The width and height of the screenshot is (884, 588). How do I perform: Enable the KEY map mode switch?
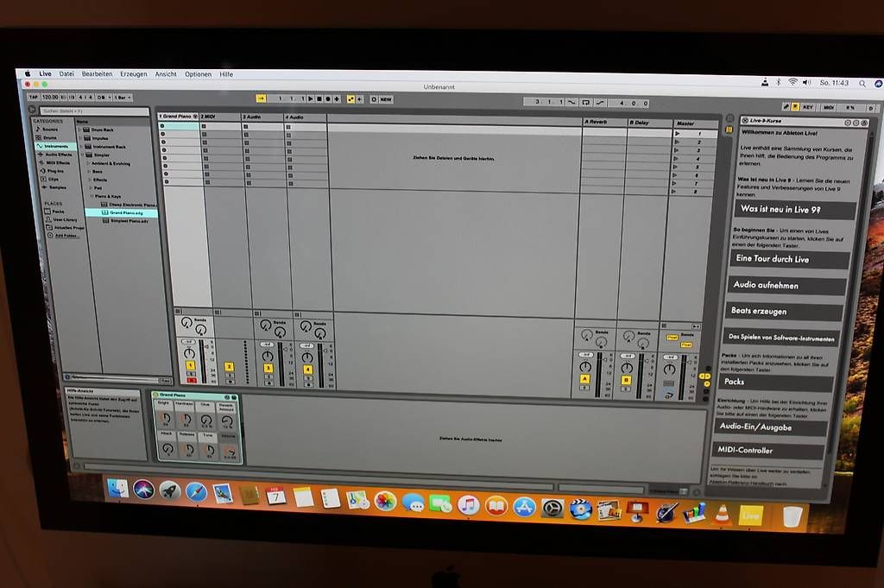[808, 106]
